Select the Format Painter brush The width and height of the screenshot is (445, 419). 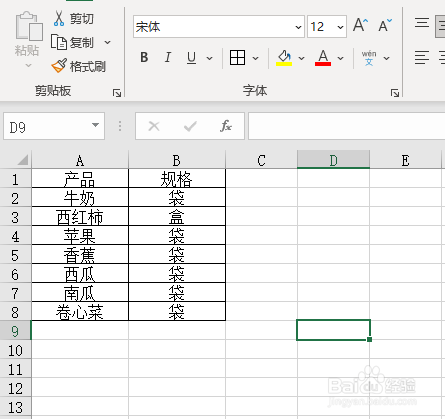[79, 66]
